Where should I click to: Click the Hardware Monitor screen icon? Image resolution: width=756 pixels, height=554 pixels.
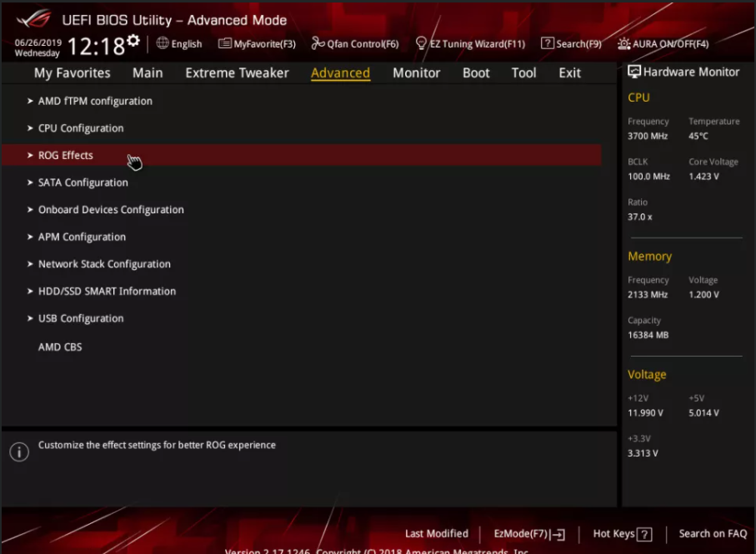[x=634, y=72]
